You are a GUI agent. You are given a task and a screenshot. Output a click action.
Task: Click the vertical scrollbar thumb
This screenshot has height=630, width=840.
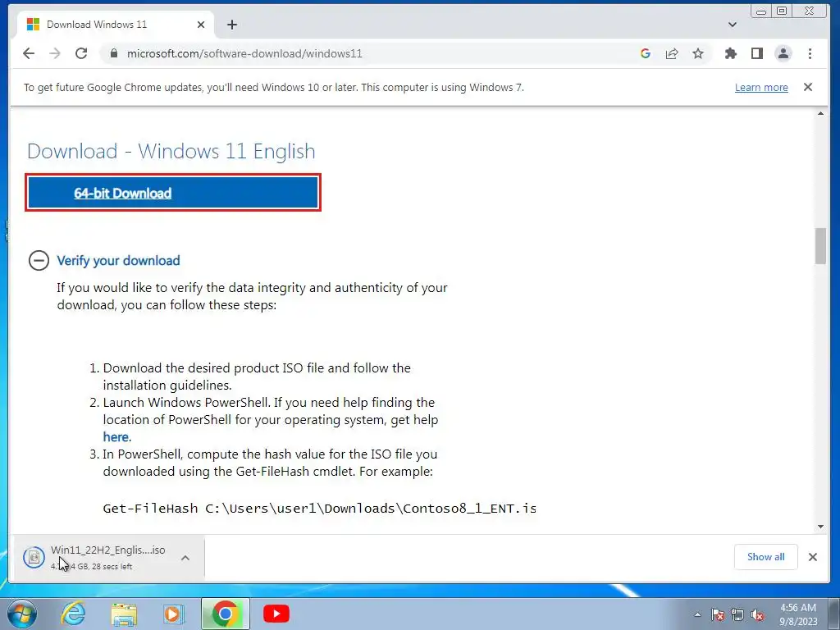(820, 246)
